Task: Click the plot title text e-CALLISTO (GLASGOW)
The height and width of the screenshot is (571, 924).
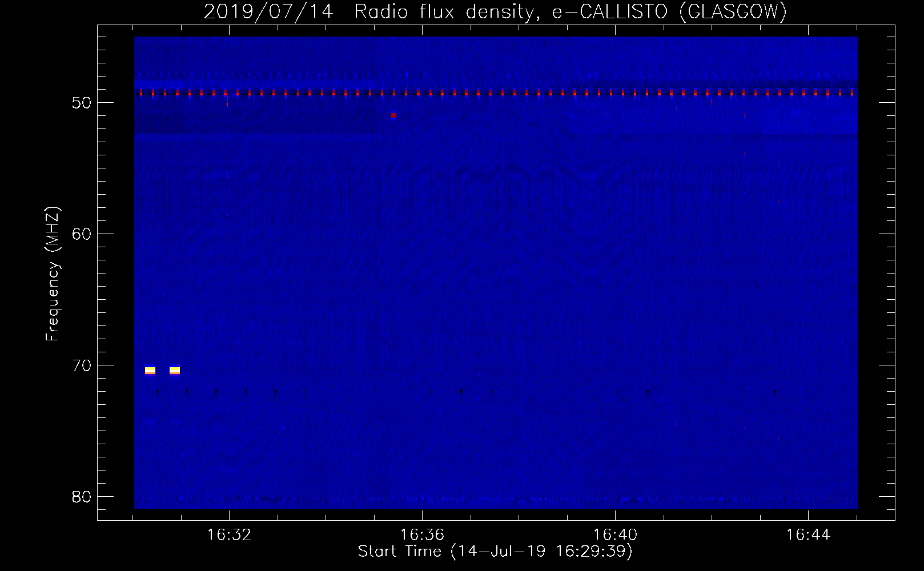Action: [669, 11]
